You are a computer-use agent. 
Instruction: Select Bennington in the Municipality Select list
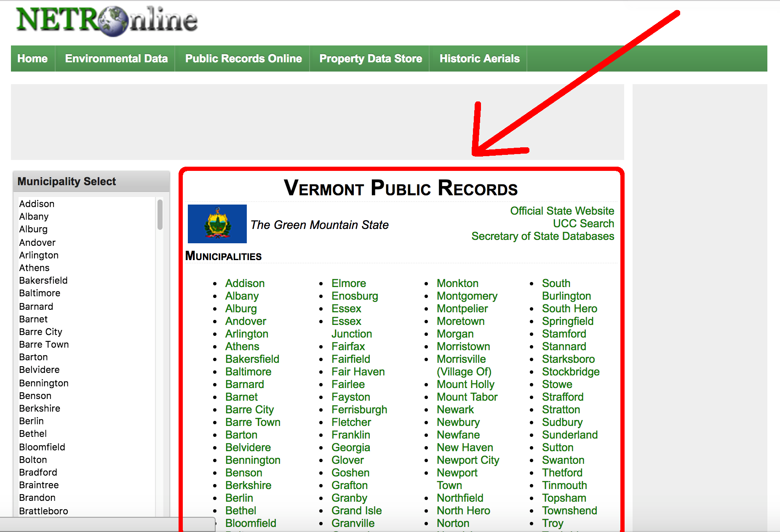coord(43,383)
